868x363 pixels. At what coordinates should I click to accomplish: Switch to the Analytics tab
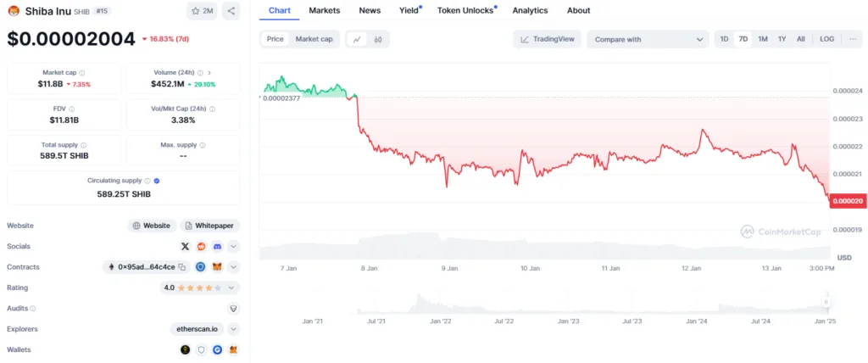coord(531,10)
